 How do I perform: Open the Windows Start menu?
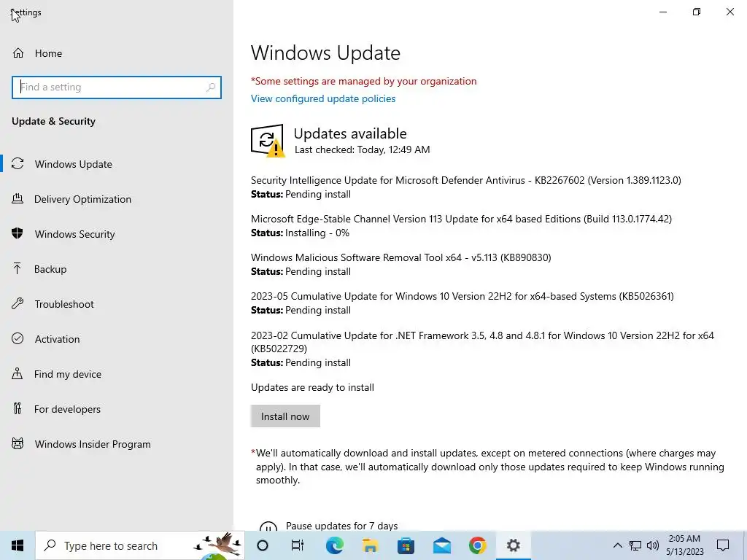[18, 545]
